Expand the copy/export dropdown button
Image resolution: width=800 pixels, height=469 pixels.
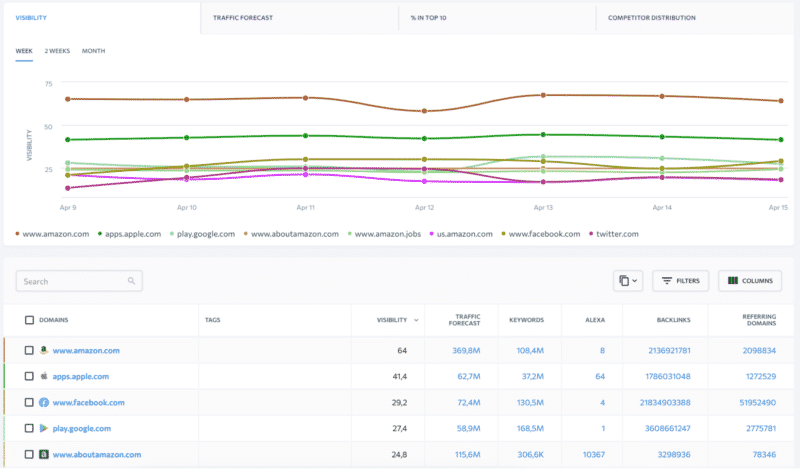pyautogui.click(x=627, y=281)
